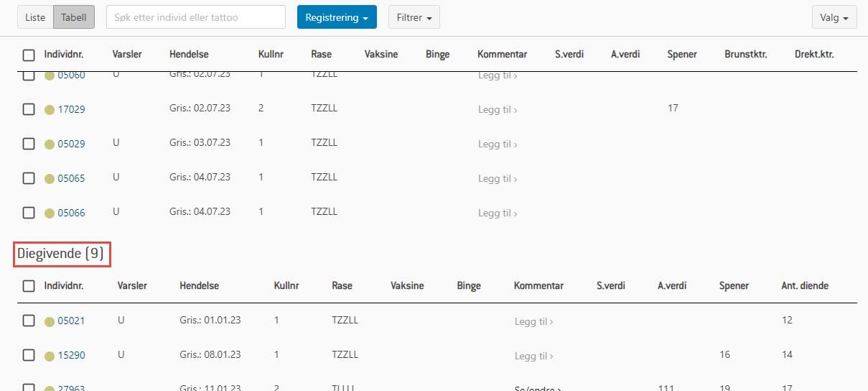Open individ 05021 link
Image resolution: width=868 pixels, height=391 pixels.
point(71,321)
